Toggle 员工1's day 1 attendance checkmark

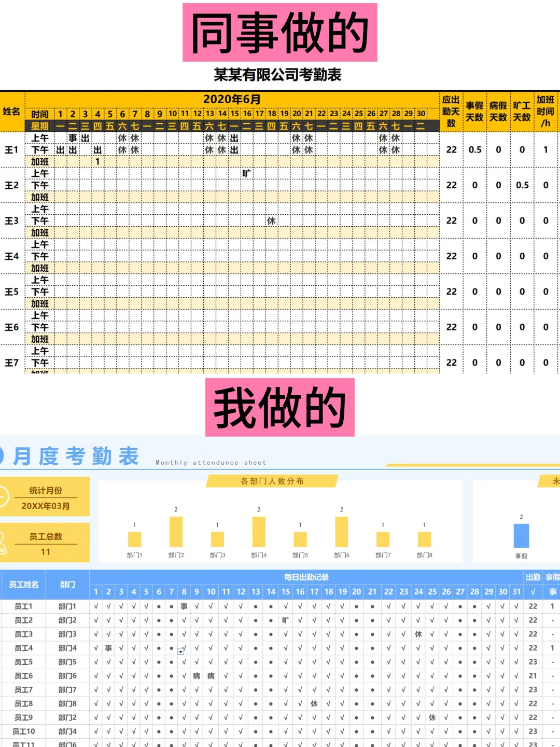[95, 606]
